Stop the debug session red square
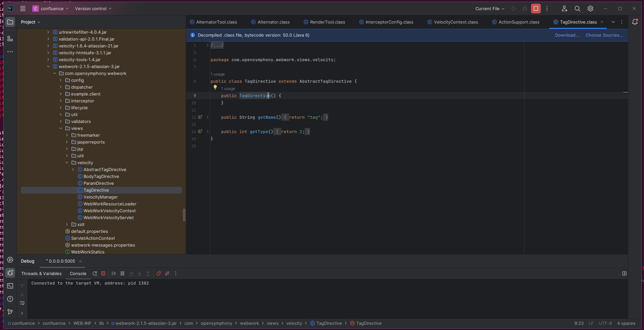 click(x=103, y=273)
